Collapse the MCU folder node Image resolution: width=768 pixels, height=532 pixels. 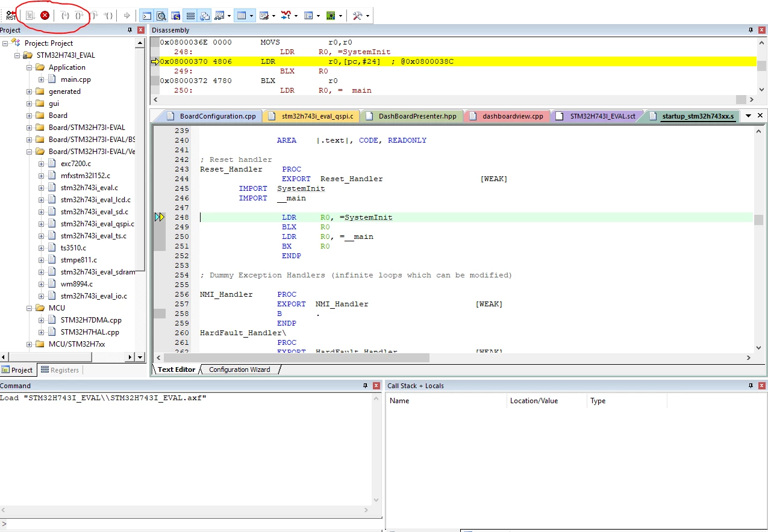(x=30, y=308)
